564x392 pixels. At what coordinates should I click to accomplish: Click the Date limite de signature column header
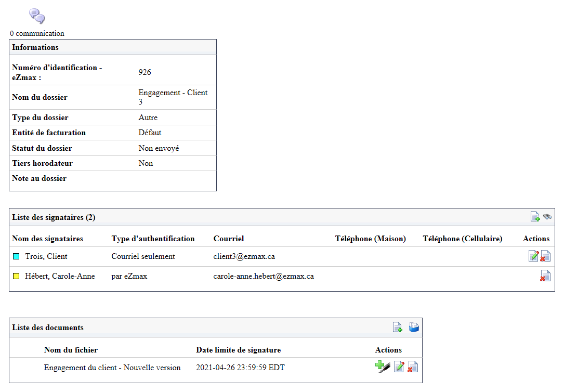point(239,350)
